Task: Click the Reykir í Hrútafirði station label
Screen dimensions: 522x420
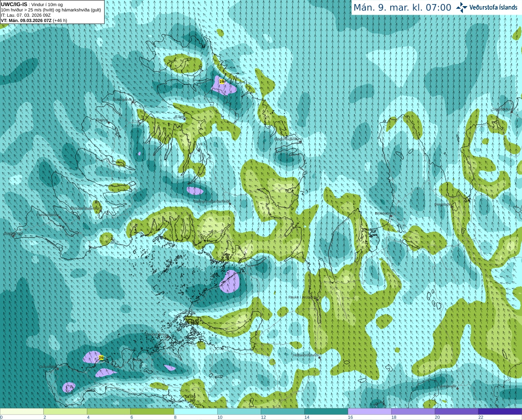Action: [302, 297]
